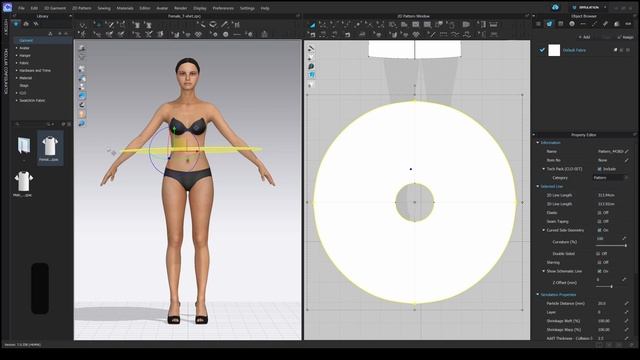
Task: Expand Hardware and Trims library folder
Action: click(17, 71)
